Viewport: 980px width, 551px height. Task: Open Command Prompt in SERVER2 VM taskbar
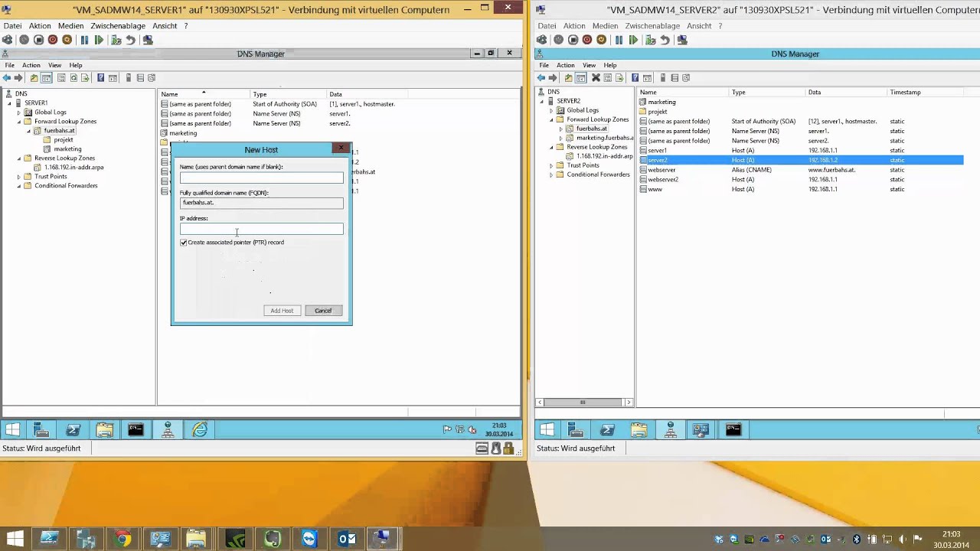coord(733,430)
